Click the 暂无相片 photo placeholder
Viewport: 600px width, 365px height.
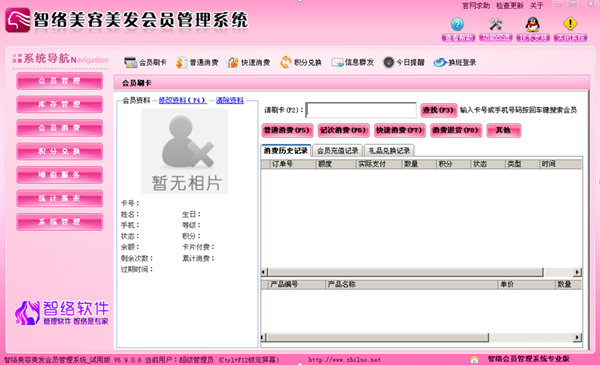click(185, 151)
